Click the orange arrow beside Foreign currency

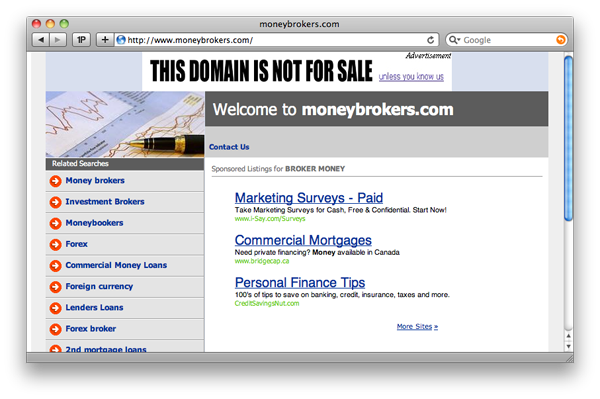coord(55,287)
